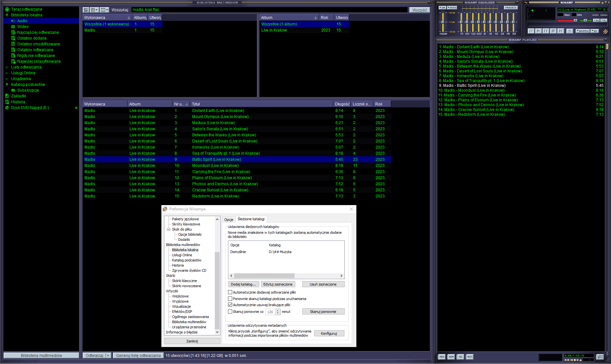Click Generuj listę odtwarzania button
This screenshot has width=611, height=364.
138,356
